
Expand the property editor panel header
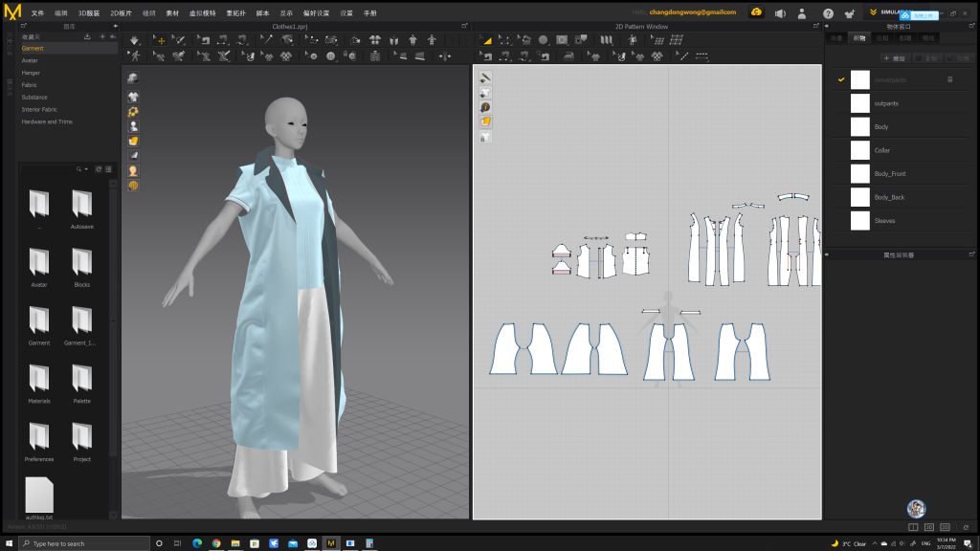pos(898,255)
